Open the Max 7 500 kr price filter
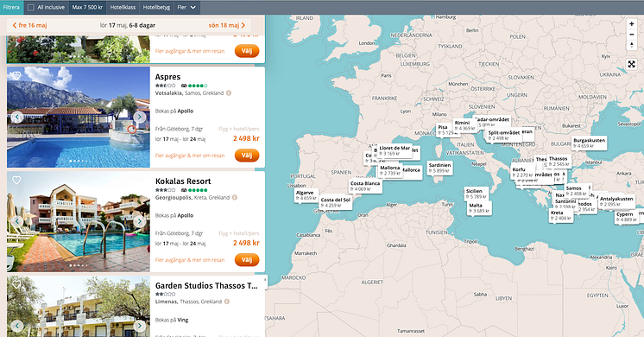The width and height of the screenshot is (644, 337). [x=87, y=8]
